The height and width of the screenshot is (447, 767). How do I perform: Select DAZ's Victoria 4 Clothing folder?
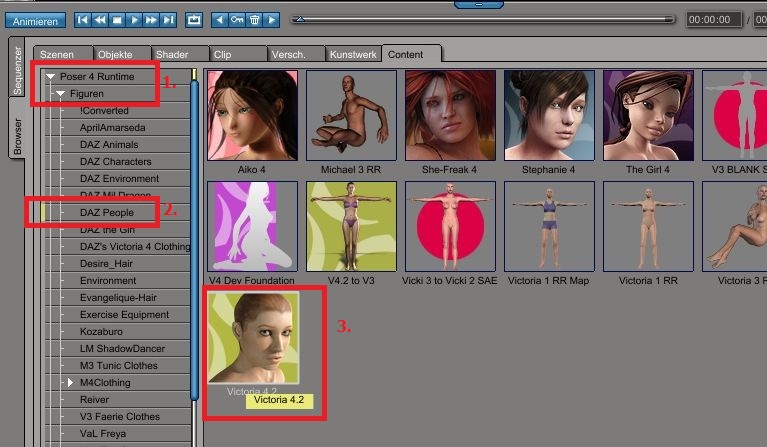pos(135,246)
